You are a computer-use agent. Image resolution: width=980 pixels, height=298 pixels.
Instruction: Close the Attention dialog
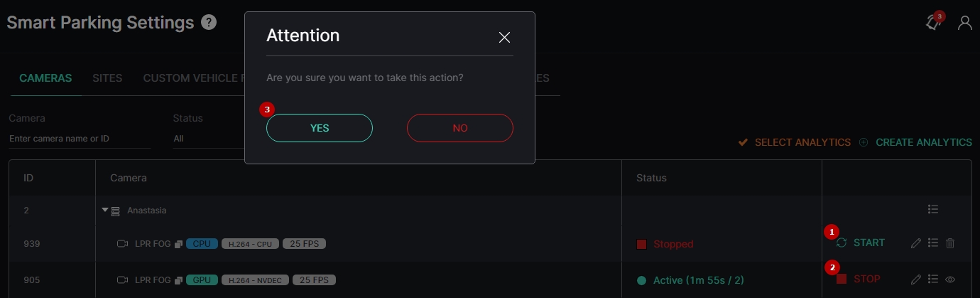tap(504, 37)
